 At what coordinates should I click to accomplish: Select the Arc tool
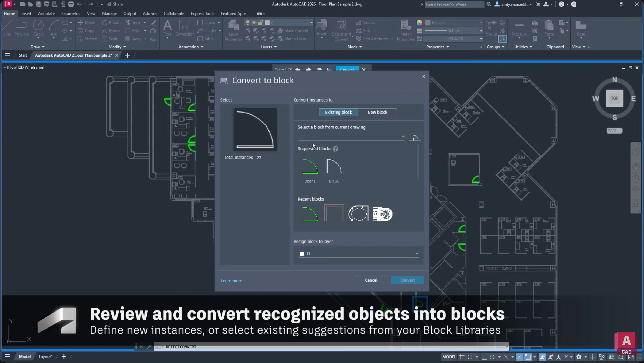(54, 28)
